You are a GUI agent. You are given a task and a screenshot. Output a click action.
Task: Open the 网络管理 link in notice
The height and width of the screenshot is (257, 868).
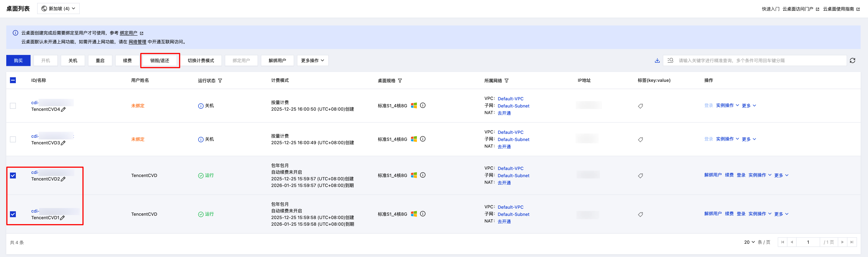138,42
